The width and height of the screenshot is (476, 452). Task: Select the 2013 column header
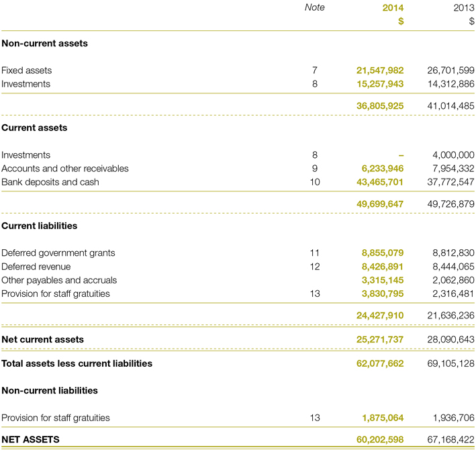click(x=463, y=7)
